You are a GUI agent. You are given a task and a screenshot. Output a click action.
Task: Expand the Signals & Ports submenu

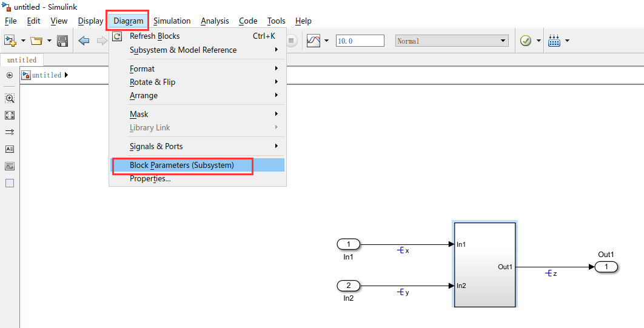click(x=196, y=146)
